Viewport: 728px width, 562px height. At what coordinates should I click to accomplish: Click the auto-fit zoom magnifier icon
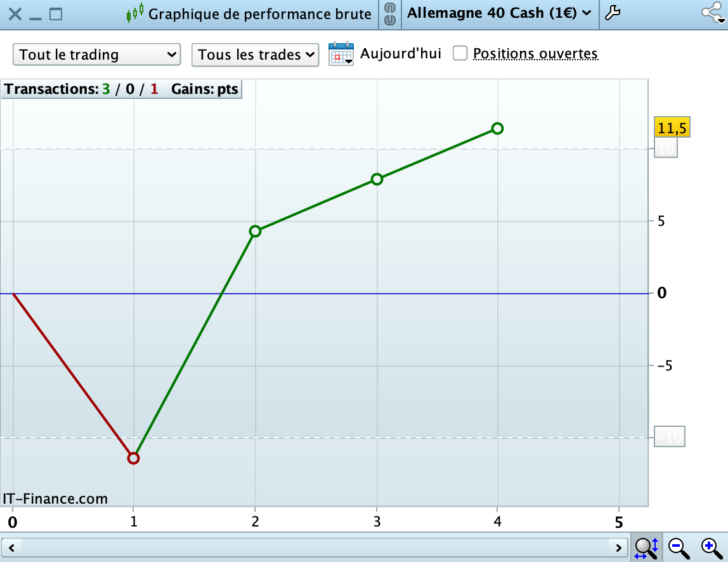[646, 548]
